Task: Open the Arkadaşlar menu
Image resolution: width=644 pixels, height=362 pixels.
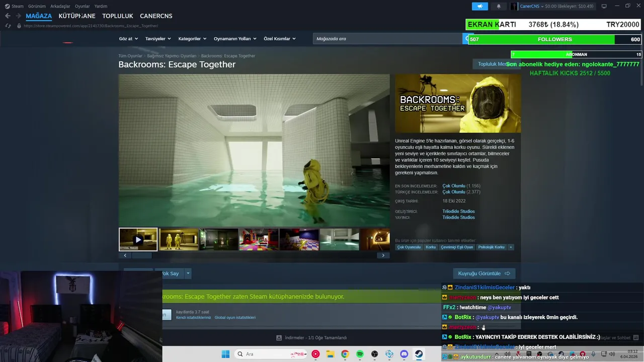Action: tap(60, 6)
